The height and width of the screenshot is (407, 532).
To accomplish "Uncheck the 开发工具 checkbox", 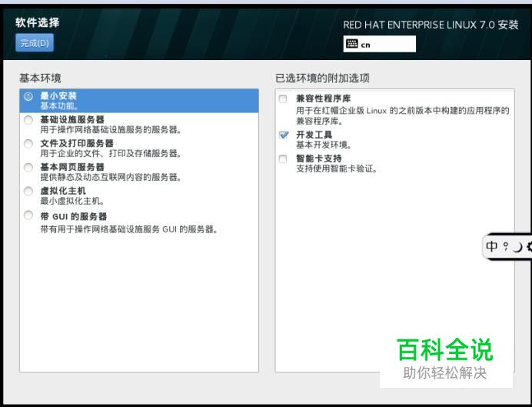I will (284, 135).
